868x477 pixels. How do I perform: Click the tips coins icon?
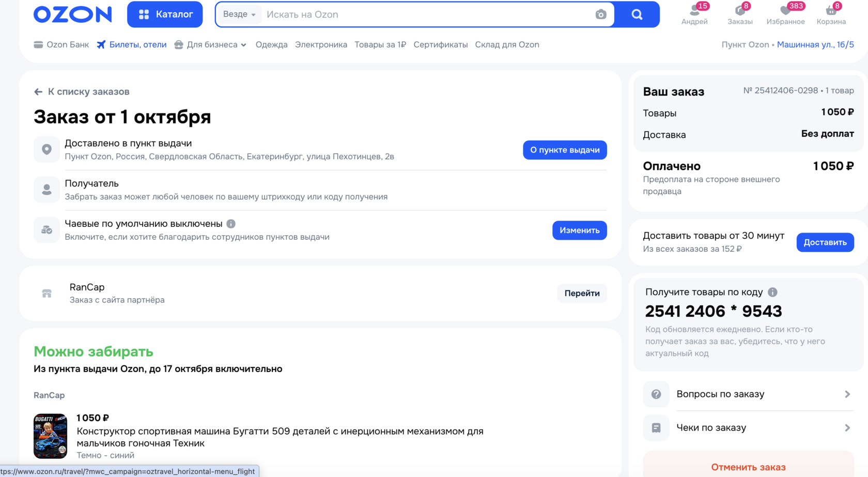click(47, 230)
